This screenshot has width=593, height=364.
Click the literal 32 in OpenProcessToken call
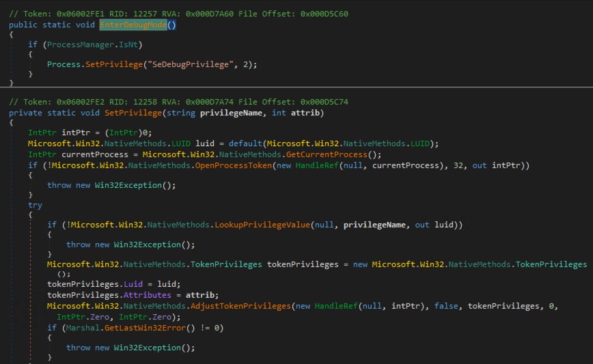[x=458, y=165]
